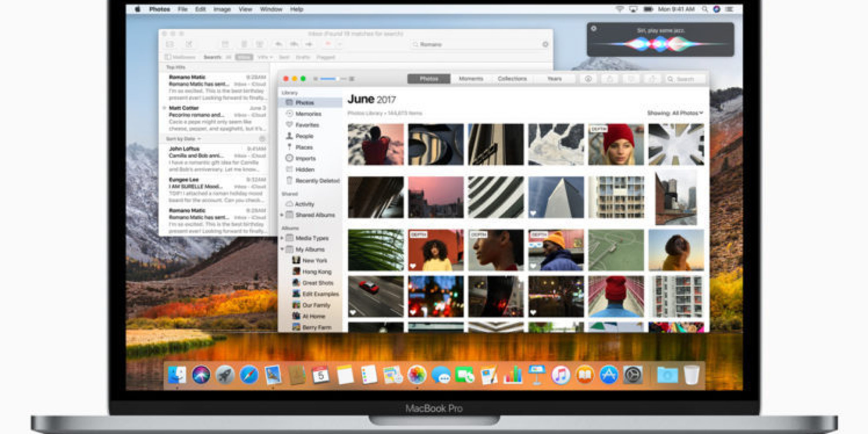This screenshot has height=434, width=868.
Task: Click Compose new message icon in Mail
Action: pyautogui.click(x=189, y=44)
